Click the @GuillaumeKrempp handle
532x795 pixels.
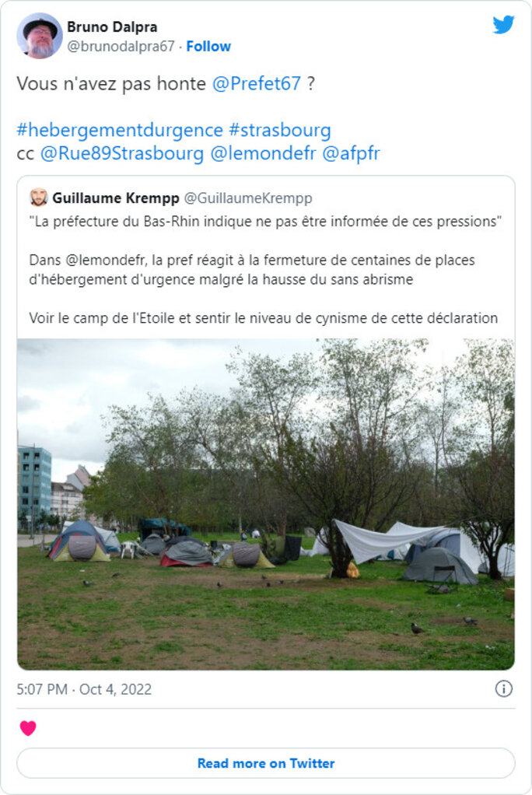click(x=248, y=198)
